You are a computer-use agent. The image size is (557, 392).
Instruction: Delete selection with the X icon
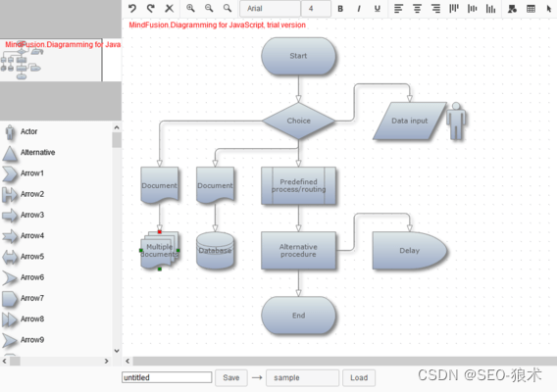pos(170,8)
